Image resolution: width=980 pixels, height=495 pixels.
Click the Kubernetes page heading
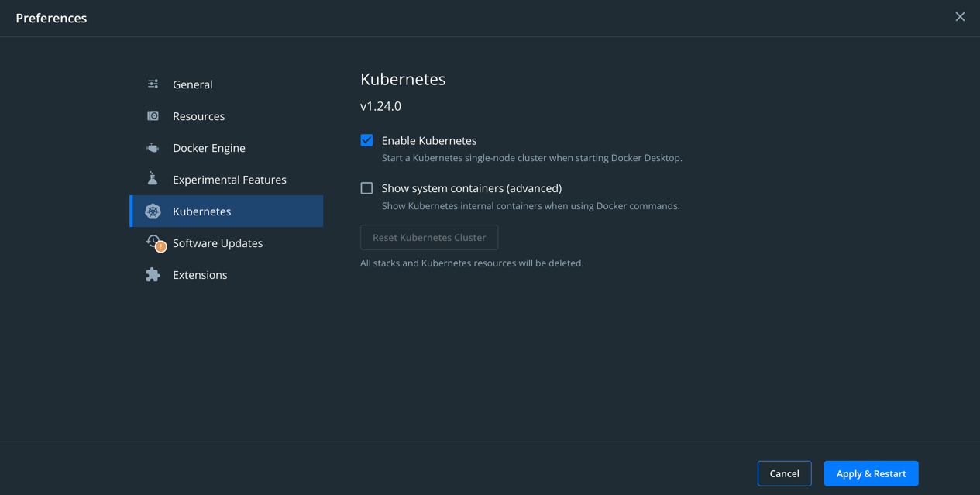pos(403,79)
